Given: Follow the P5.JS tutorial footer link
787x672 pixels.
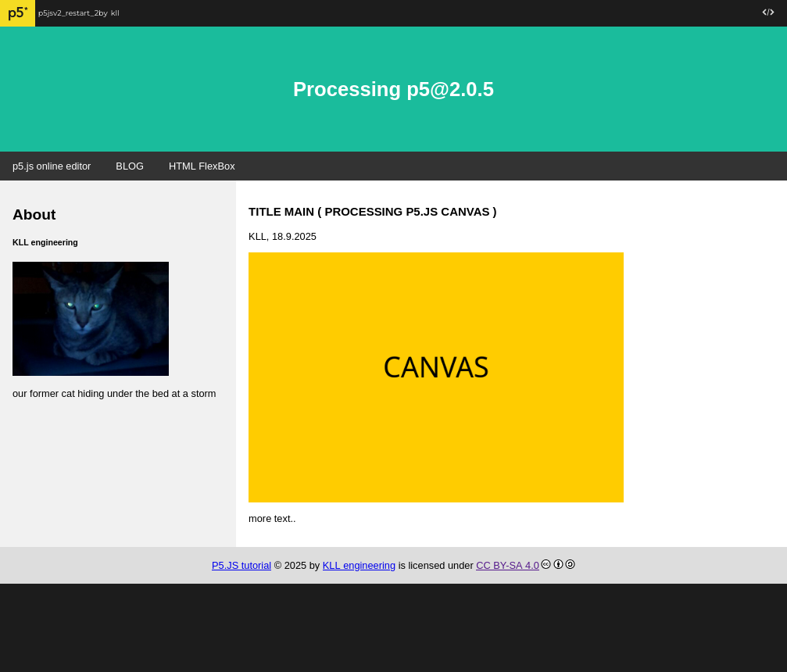Looking at the screenshot, I should [241, 566].
